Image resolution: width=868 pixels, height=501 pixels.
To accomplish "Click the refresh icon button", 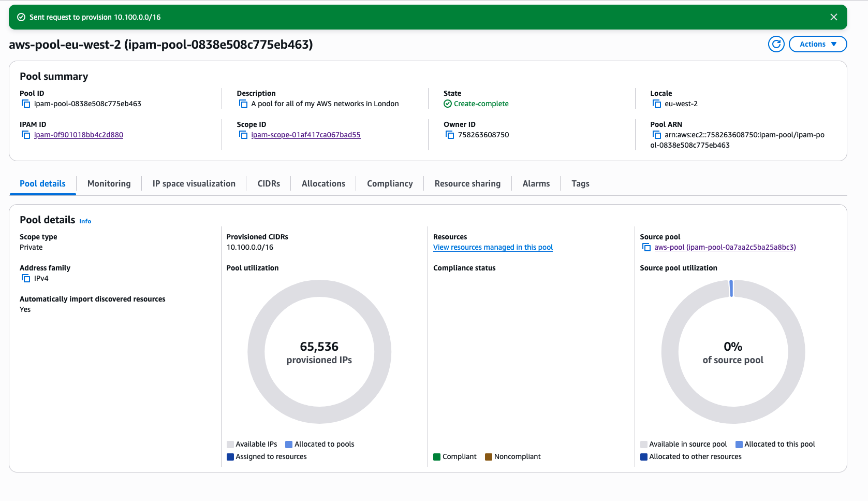I will 776,45.
